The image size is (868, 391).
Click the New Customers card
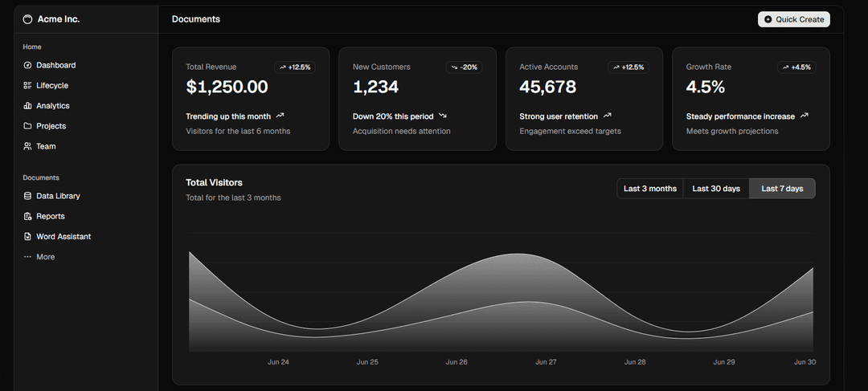coord(417,99)
